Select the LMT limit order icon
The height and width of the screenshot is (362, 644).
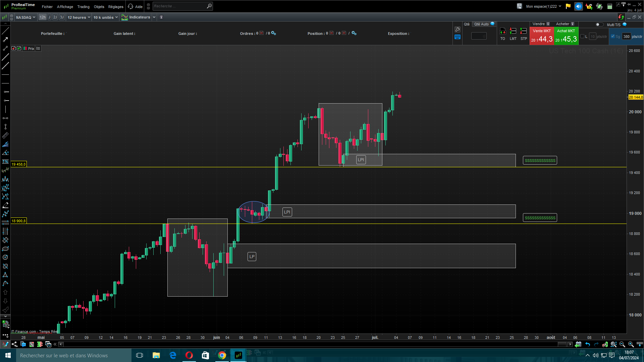tap(513, 31)
